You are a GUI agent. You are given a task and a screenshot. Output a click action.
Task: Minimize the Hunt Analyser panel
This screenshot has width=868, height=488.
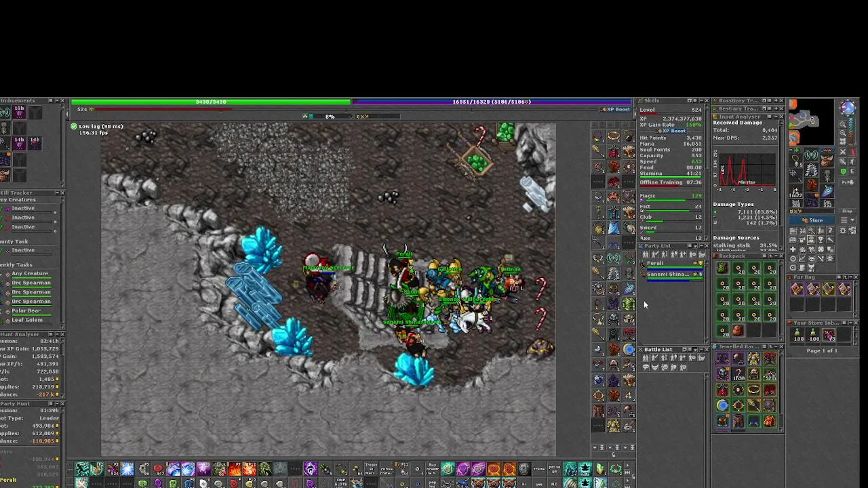pos(57,334)
